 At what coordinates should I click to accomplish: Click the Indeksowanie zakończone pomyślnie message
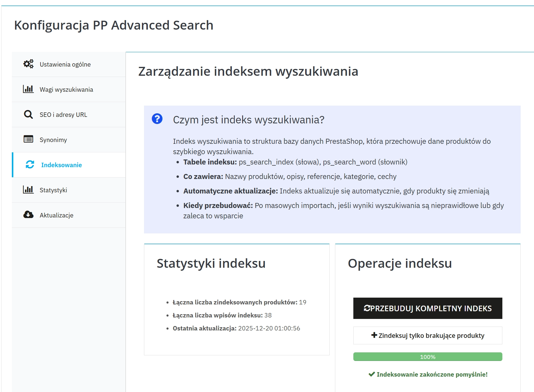432,374
